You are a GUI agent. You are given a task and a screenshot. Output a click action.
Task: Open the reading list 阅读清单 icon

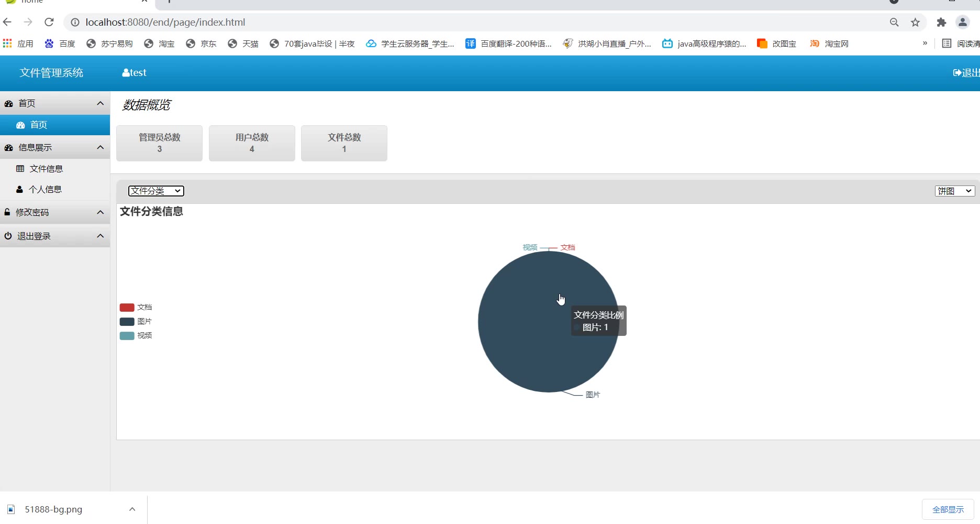point(946,43)
